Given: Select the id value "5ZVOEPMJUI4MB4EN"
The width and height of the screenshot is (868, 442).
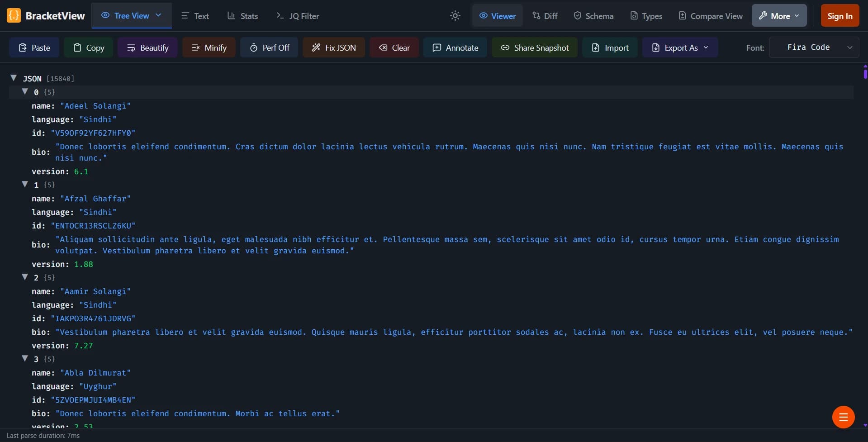Looking at the screenshot, I should pos(93,400).
